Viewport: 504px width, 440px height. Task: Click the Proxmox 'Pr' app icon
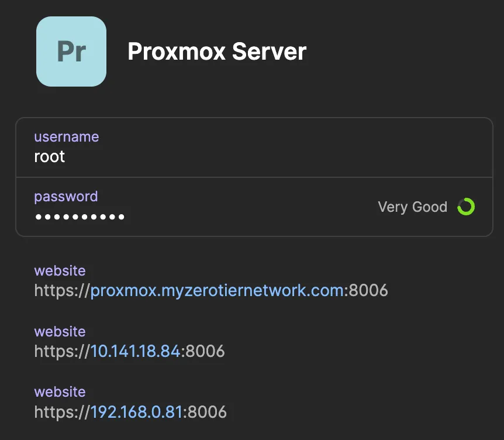click(x=71, y=51)
